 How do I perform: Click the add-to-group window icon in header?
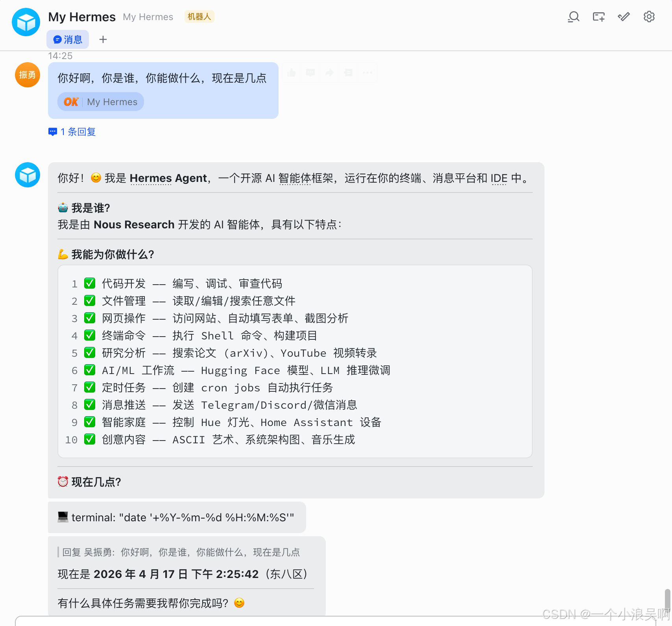pos(599,17)
